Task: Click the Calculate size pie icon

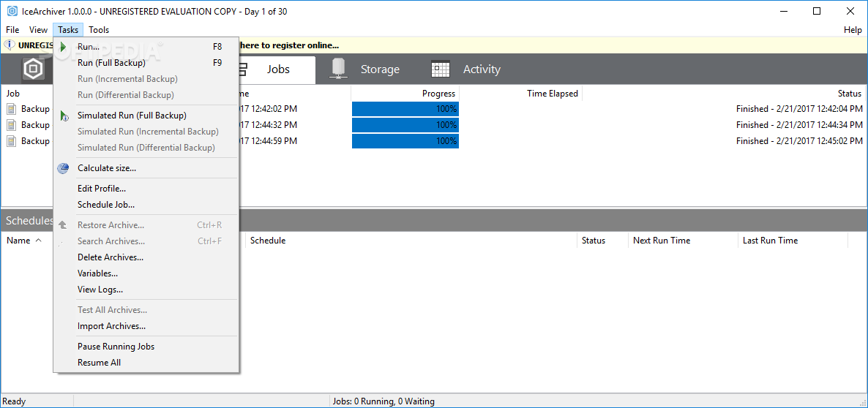Action: tap(63, 168)
